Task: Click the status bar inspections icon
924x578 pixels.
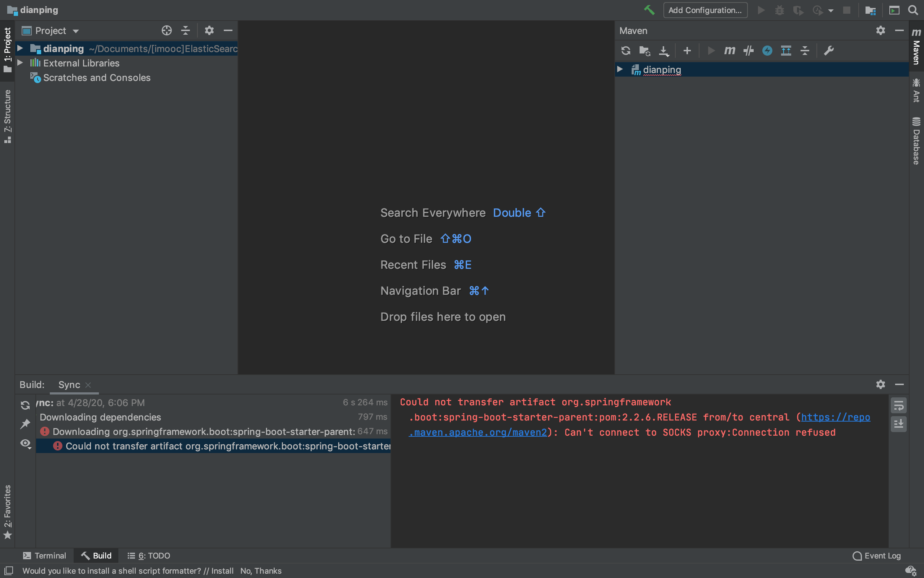Action: 911,571
